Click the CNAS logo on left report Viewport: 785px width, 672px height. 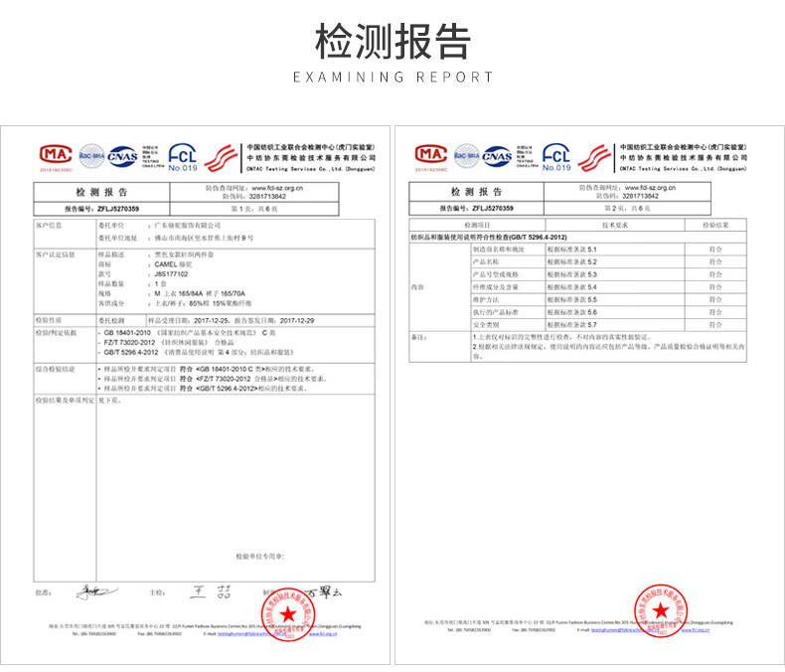coord(122,157)
